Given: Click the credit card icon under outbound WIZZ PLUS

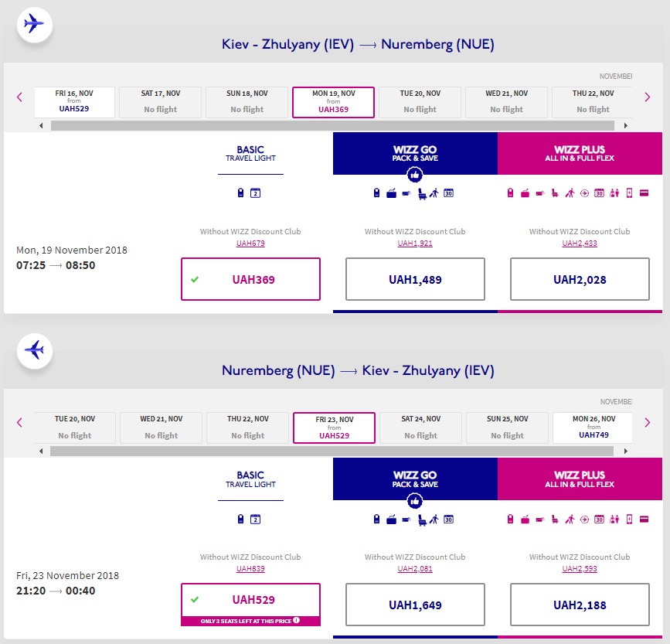Looking at the screenshot, I should (644, 193).
